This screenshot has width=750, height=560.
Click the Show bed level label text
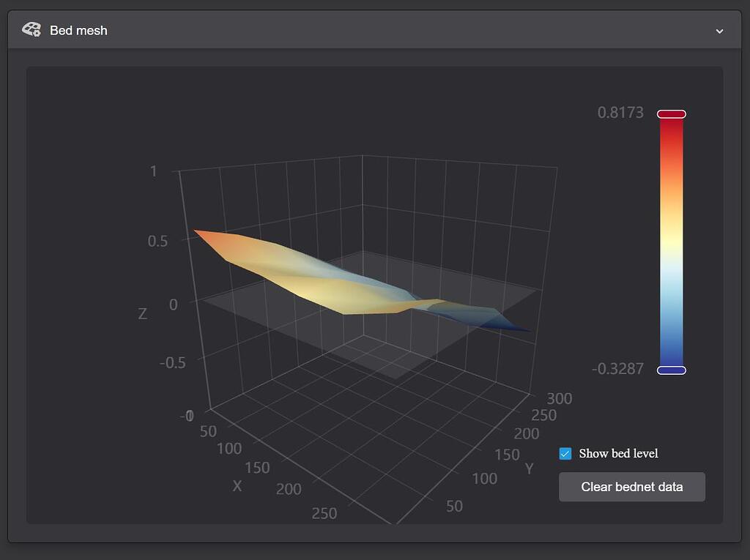click(x=618, y=454)
